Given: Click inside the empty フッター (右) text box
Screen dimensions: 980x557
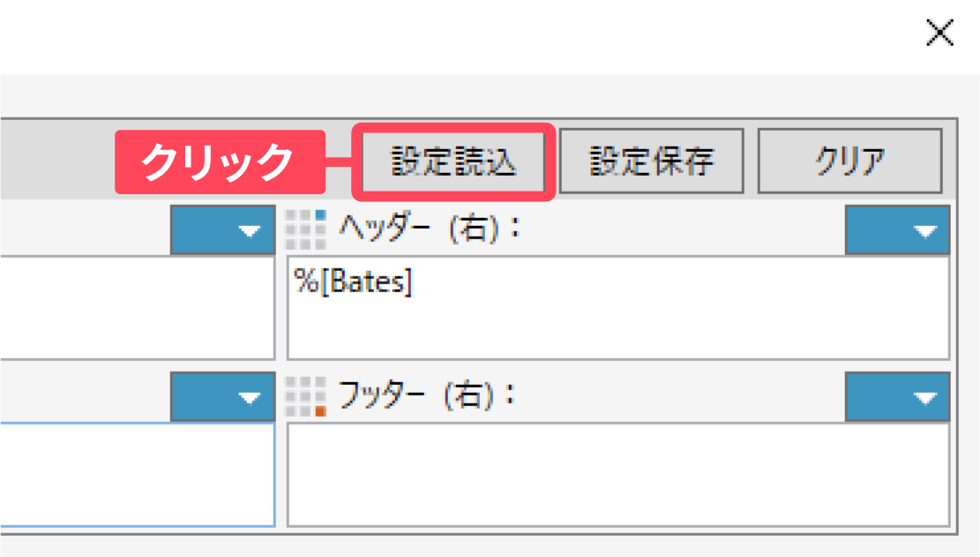Looking at the screenshot, I should [x=617, y=475].
